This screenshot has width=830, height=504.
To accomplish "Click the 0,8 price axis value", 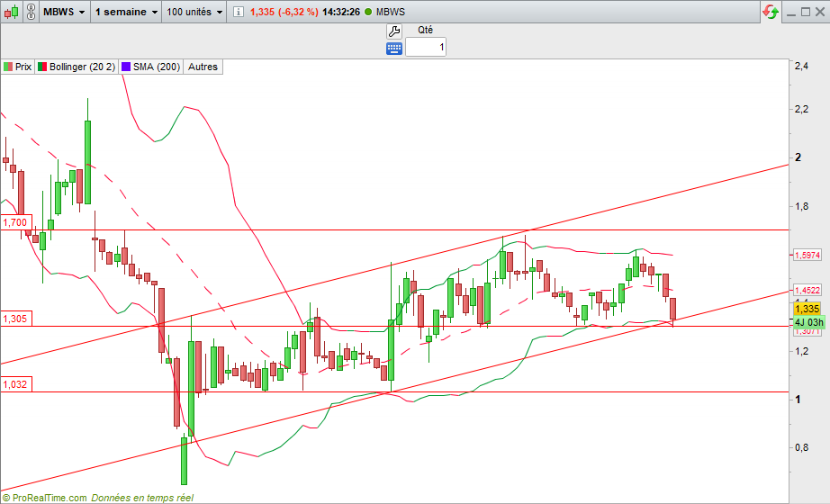I will pyautogui.click(x=801, y=448).
